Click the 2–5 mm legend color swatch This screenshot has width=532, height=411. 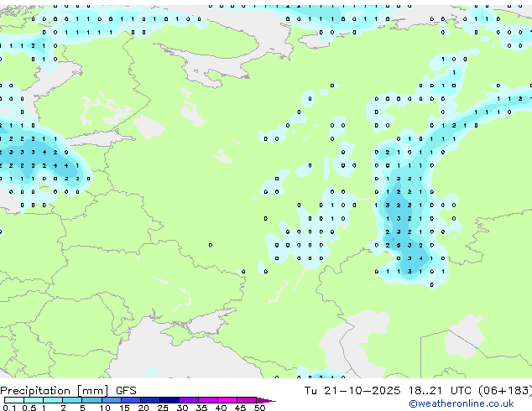click(x=72, y=400)
